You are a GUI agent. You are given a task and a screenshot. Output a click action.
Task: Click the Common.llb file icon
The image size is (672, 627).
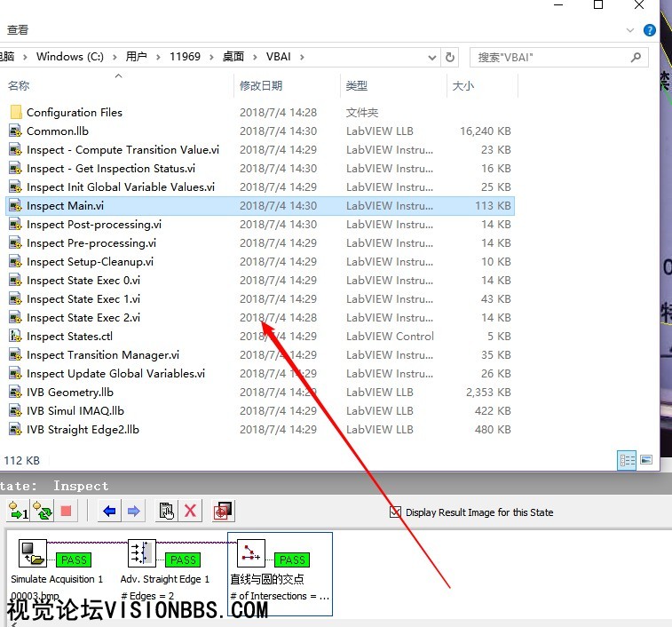[x=15, y=131]
